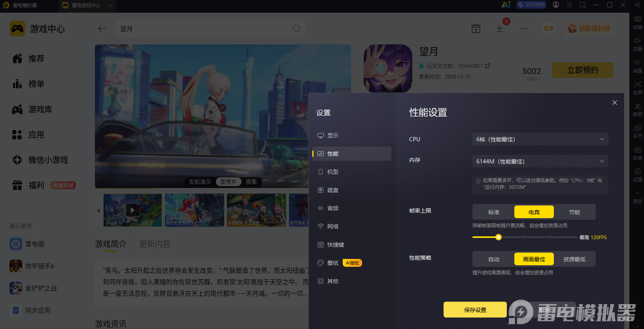Open the 按键 key mapping tool
644x329 pixels.
[637, 23]
